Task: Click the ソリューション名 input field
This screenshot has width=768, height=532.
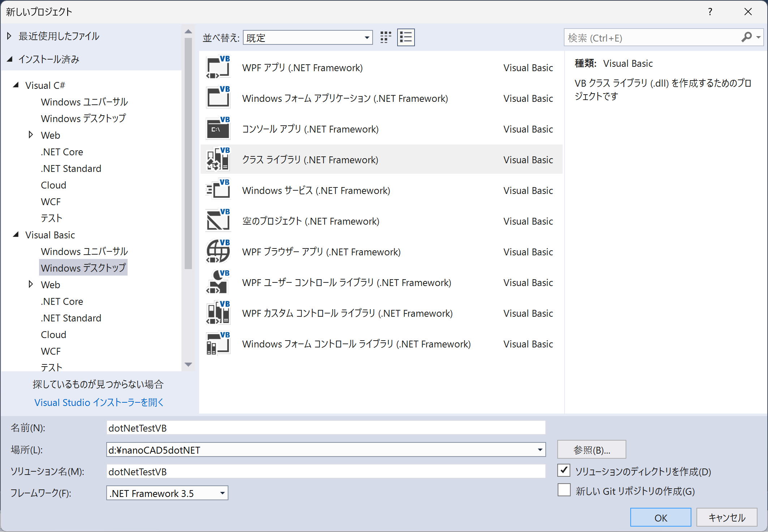Action: [x=326, y=471]
